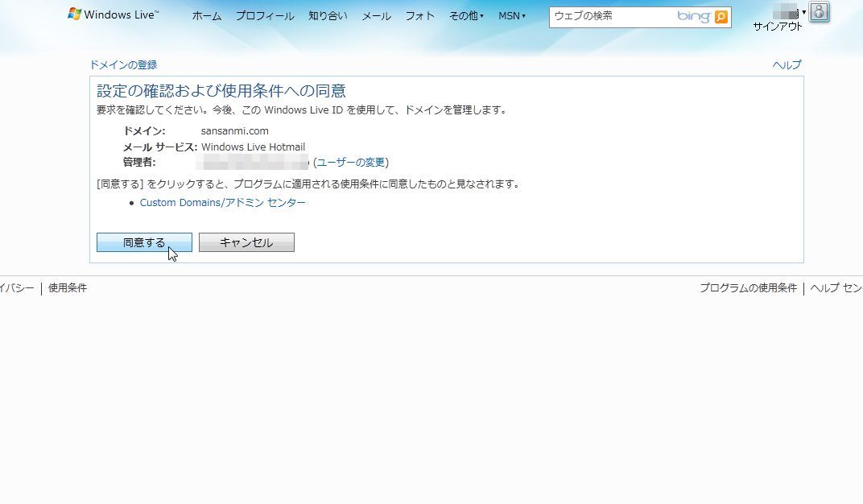Image resolution: width=863 pixels, height=504 pixels.
Task: Click the メール サービス: label
Action: pyautogui.click(x=160, y=147)
